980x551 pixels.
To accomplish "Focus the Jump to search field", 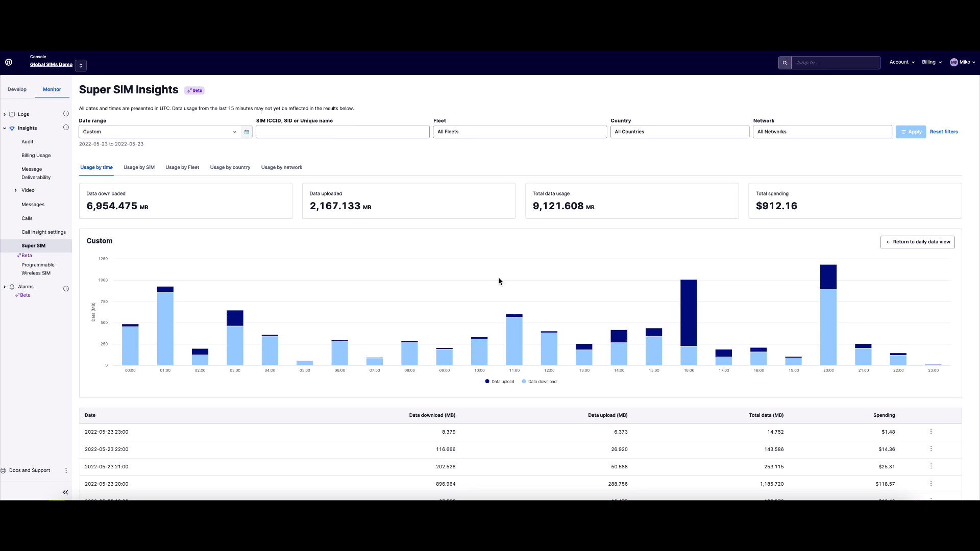I will pyautogui.click(x=836, y=63).
